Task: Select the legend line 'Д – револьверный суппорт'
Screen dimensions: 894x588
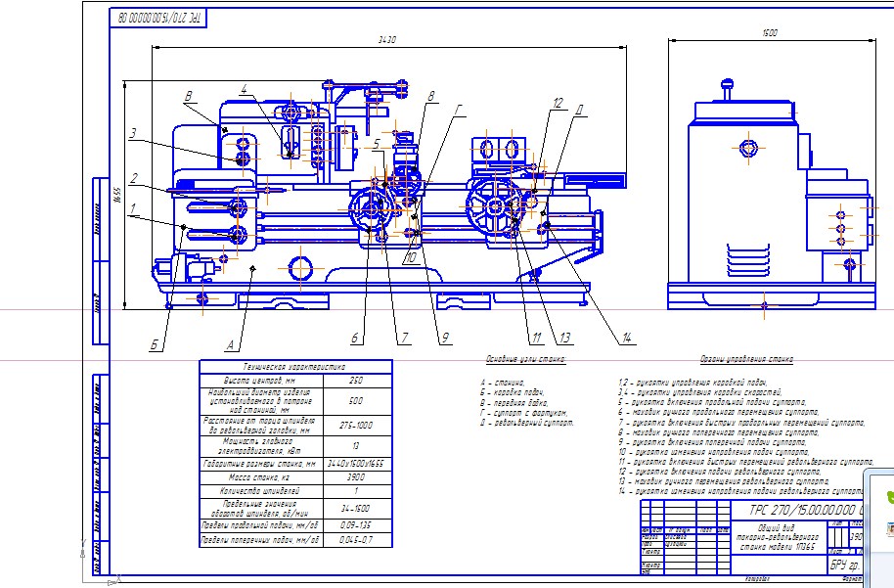Action: click(527, 423)
